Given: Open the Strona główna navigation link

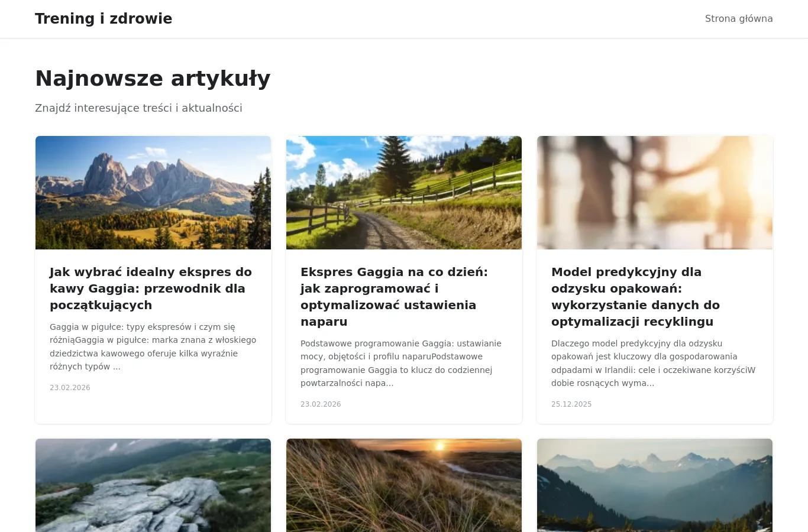Looking at the screenshot, I should coord(739,19).
